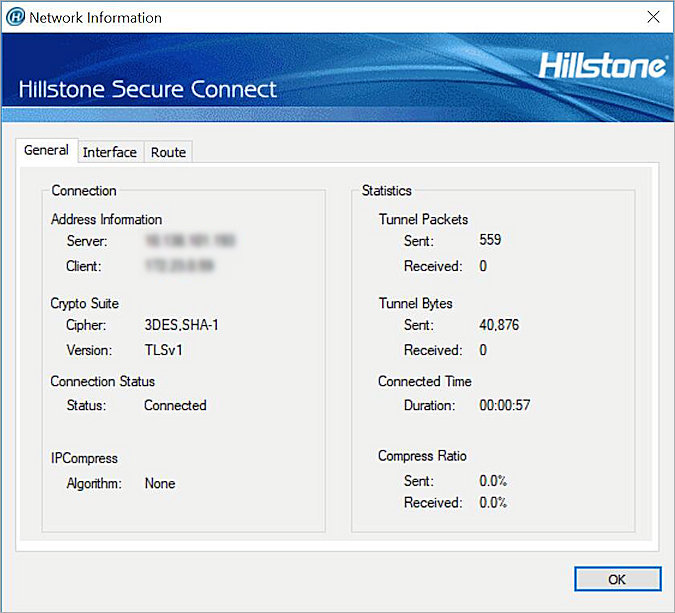Close the Network Information window
This screenshot has height=613, width=675.
click(x=652, y=17)
